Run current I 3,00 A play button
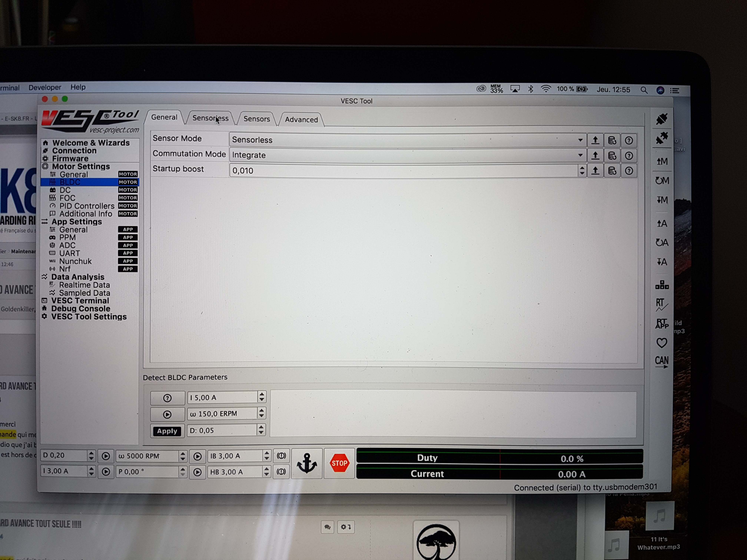The height and width of the screenshot is (560, 747). 106,471
